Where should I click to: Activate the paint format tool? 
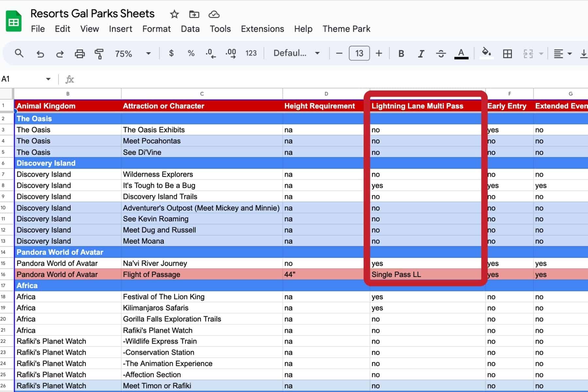pyautogui.click(x=99, y=54)
